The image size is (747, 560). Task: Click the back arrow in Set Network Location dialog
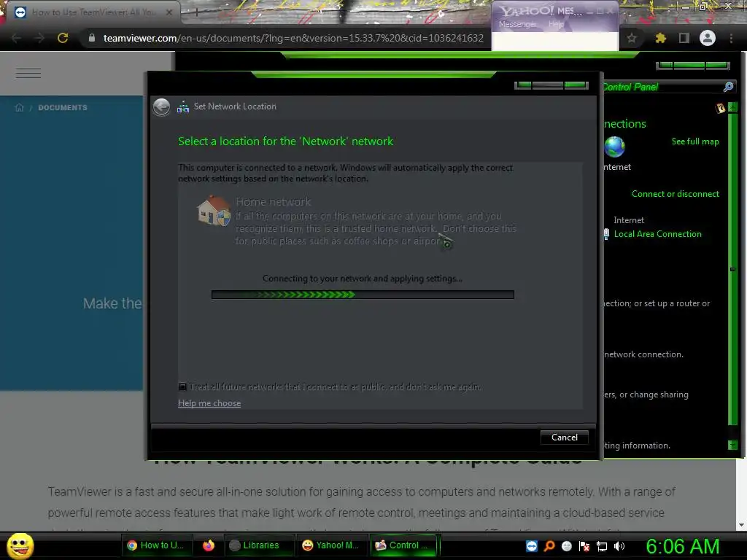[161, 106]
